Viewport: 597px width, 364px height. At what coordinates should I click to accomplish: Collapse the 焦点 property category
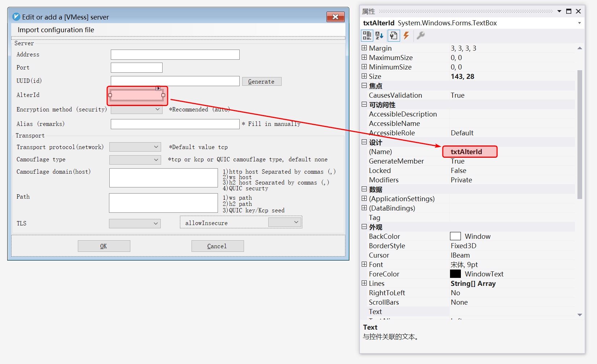364,86
